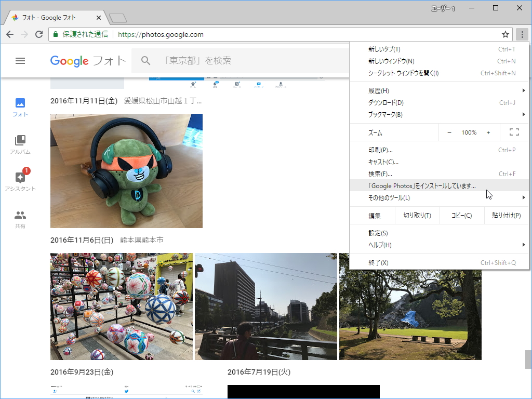Click the 切り取り button
Viewport: 532px width, 399px height.
[x=417, y=215]
